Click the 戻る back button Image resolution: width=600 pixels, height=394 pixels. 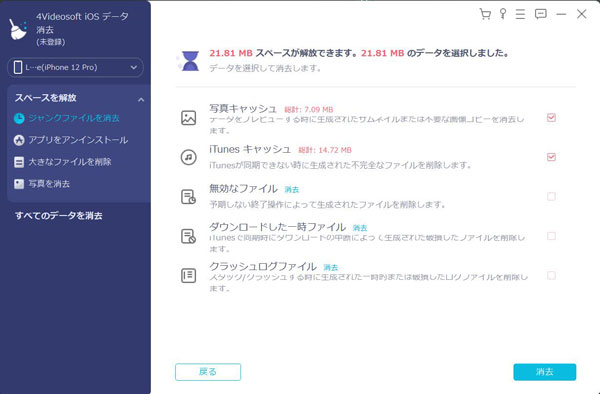coord(208,372)
